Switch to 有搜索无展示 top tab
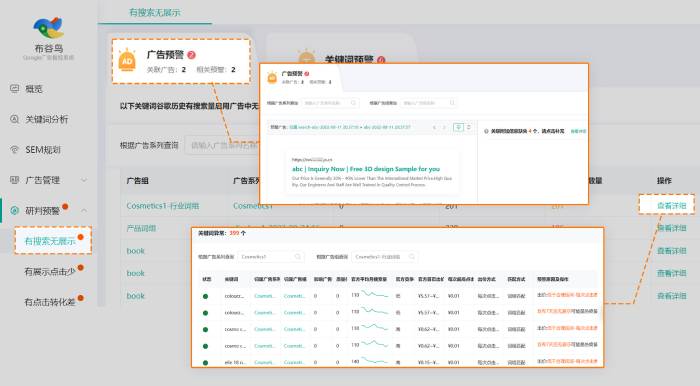 click(154, 12)
